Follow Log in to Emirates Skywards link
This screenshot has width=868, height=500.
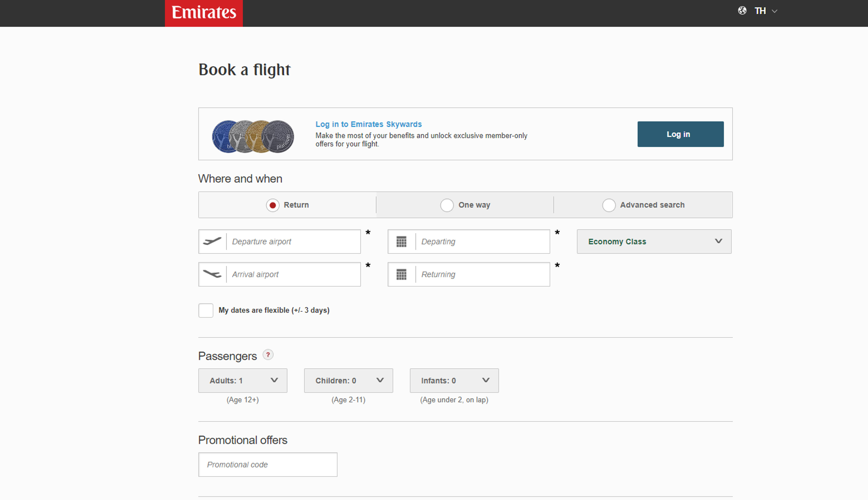pyautogui.click(x=368, y=124)
